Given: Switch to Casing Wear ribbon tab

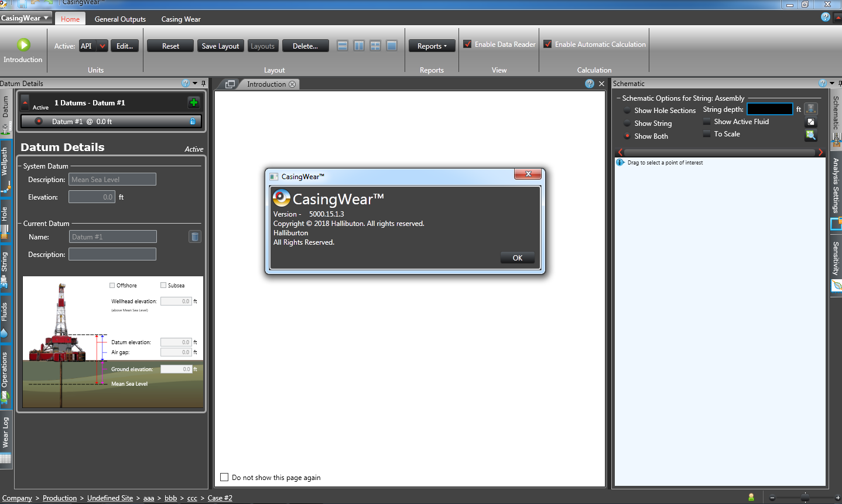Looking at the screenshot, I should tap(181, 19).
